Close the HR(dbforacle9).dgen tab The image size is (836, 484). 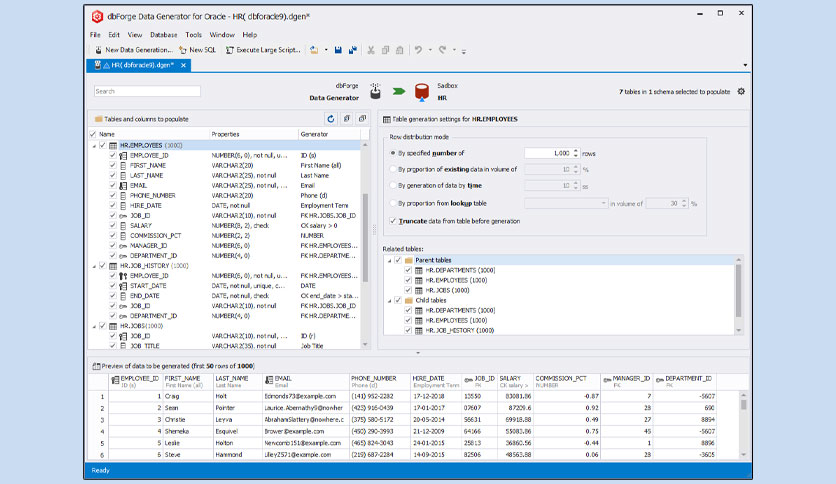183,65
